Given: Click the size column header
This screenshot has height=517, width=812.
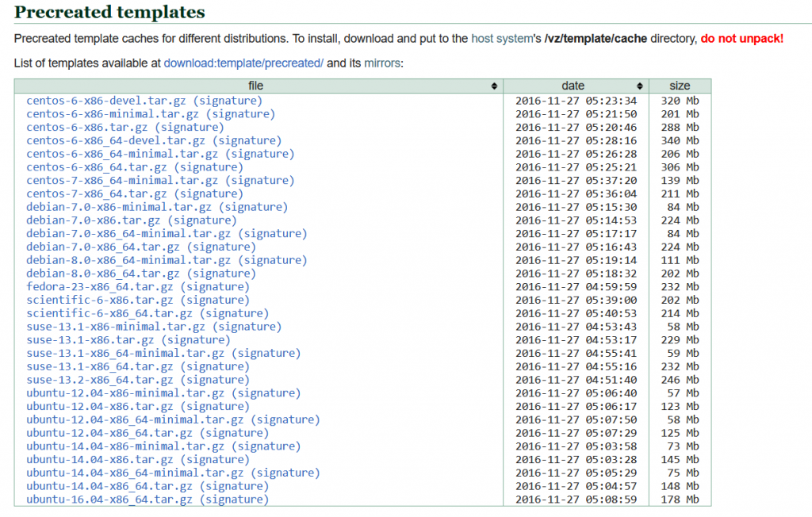Looking at the screenshot, I should pos(680,86).
